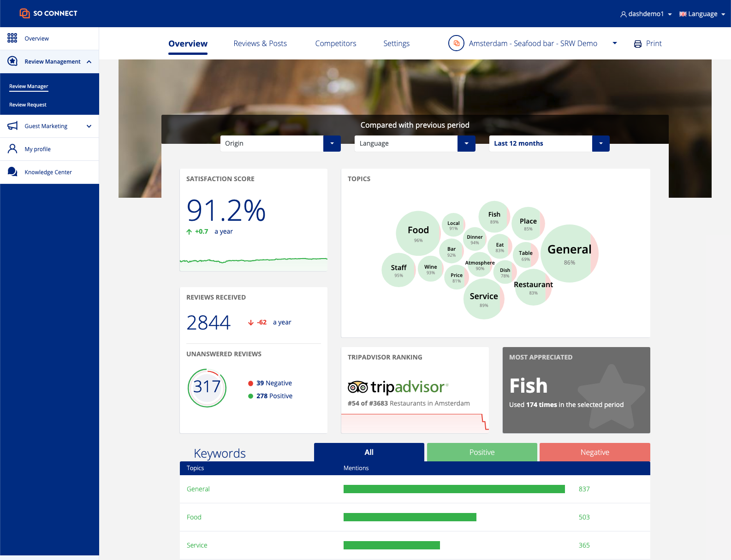Click the printer icon
Viewport: 731px width, 560px height.
637,44
